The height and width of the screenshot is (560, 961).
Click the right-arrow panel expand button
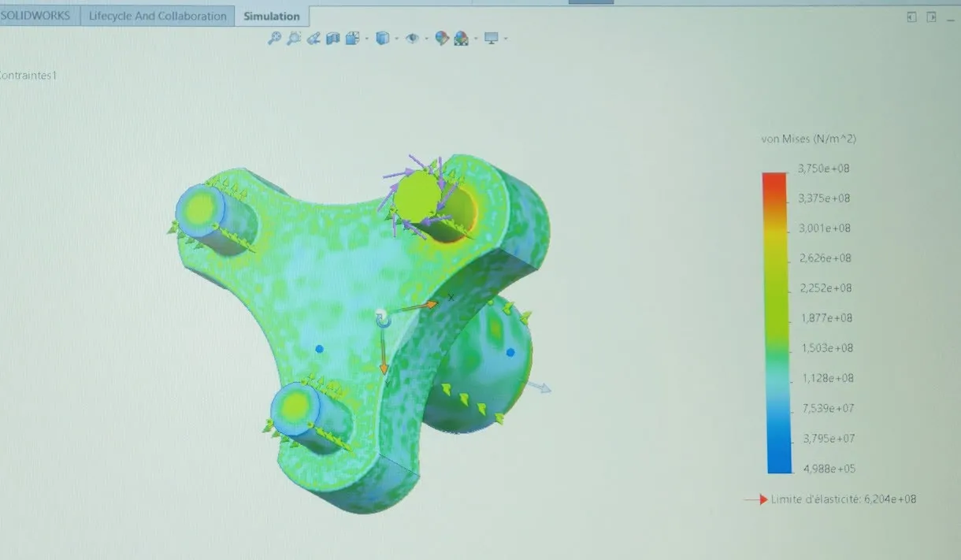(932, 17)
